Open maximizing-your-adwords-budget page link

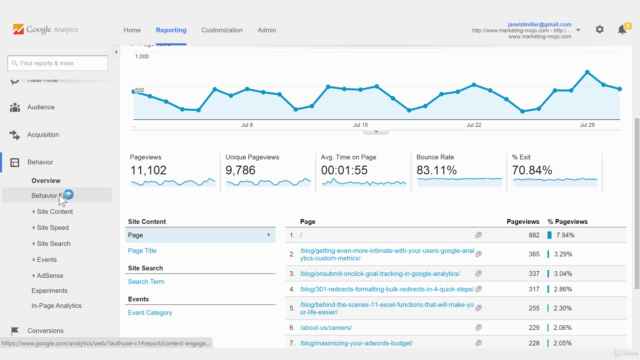(x=356, y=343)
